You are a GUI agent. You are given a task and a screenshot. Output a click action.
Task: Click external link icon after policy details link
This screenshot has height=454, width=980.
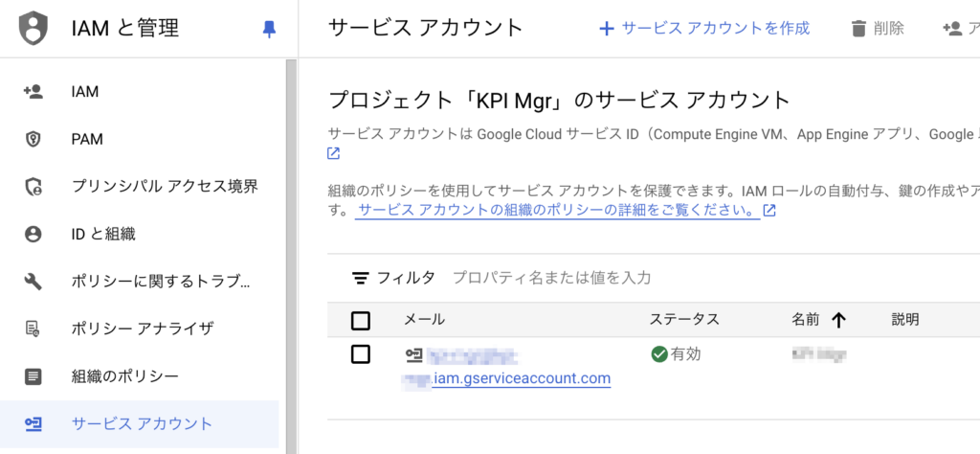coord(770,210)
